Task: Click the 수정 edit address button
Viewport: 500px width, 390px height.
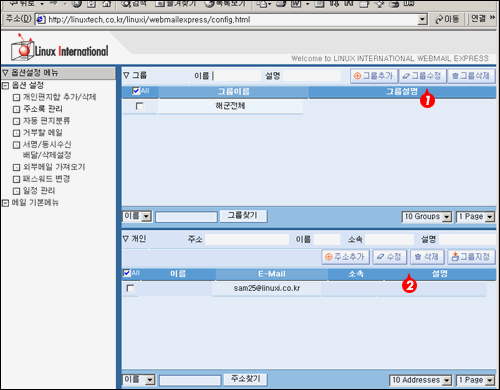Action: [x=389, y=257]
